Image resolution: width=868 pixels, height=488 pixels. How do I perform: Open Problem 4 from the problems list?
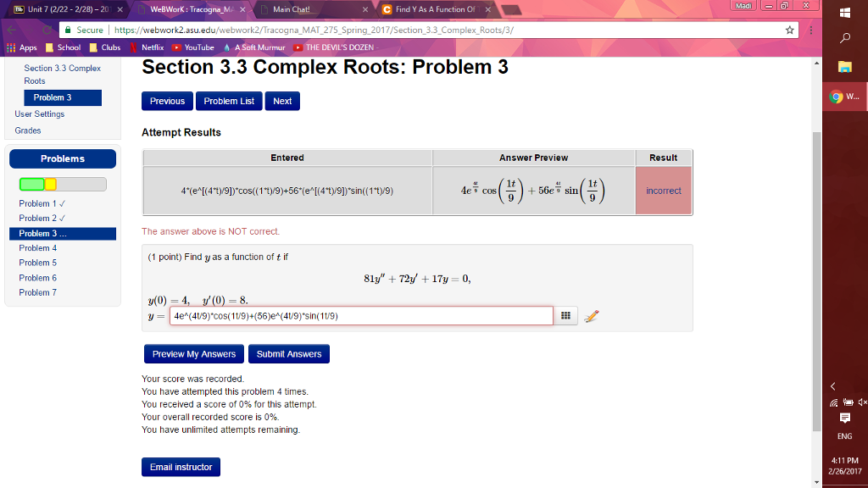pos(38,247)
